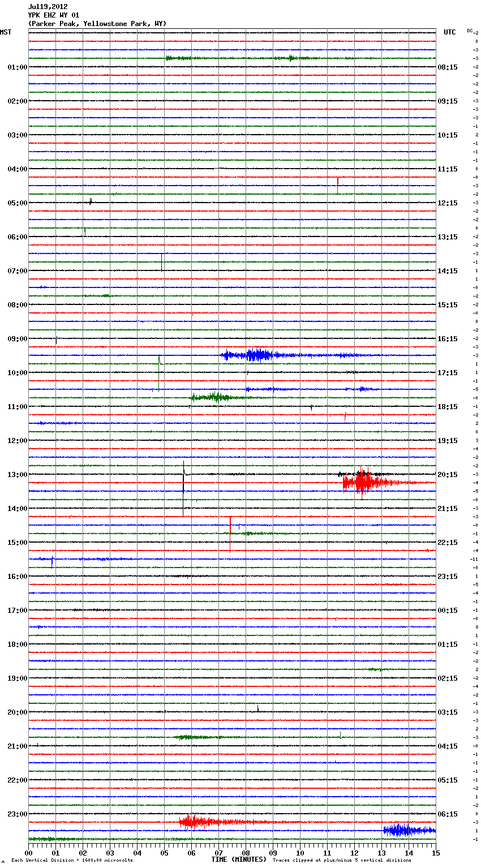Select the 14:00 MST time label
Screen dimensions: 481x868
17,509
